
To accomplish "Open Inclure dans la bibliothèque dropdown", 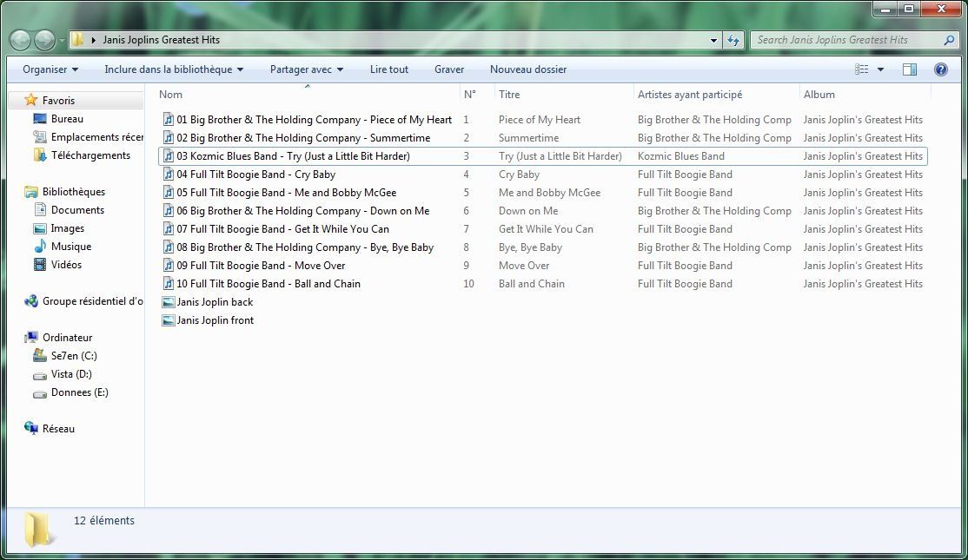I will 174,69.
